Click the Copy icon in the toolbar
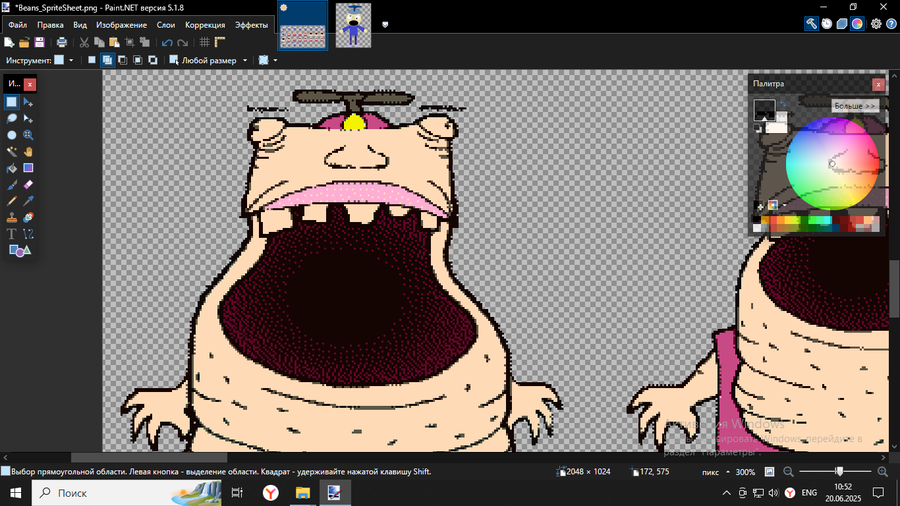Screen dimensions: 900x506 point(99,42)
